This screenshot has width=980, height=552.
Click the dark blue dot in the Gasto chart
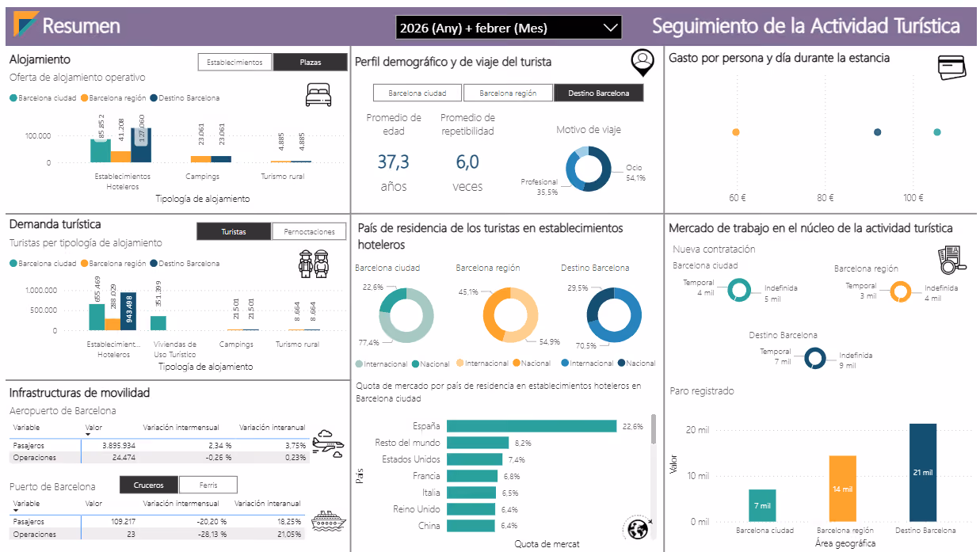[877, 132]
